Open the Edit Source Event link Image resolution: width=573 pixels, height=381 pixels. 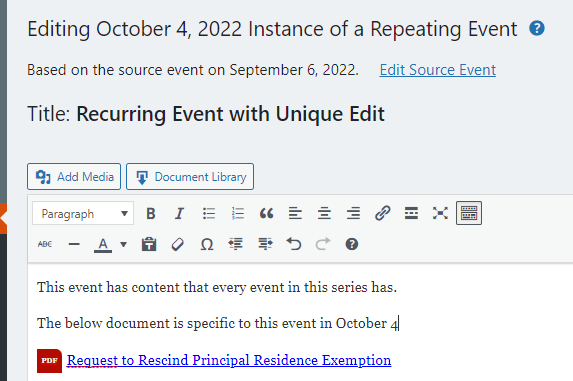click(x=437, y=70)
